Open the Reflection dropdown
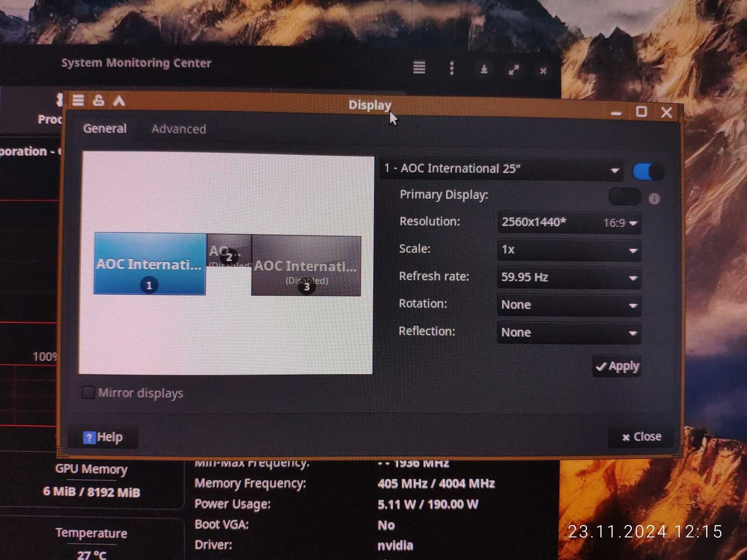The width and height of the screenshot is (747, 560). click(x=569, y=332)
